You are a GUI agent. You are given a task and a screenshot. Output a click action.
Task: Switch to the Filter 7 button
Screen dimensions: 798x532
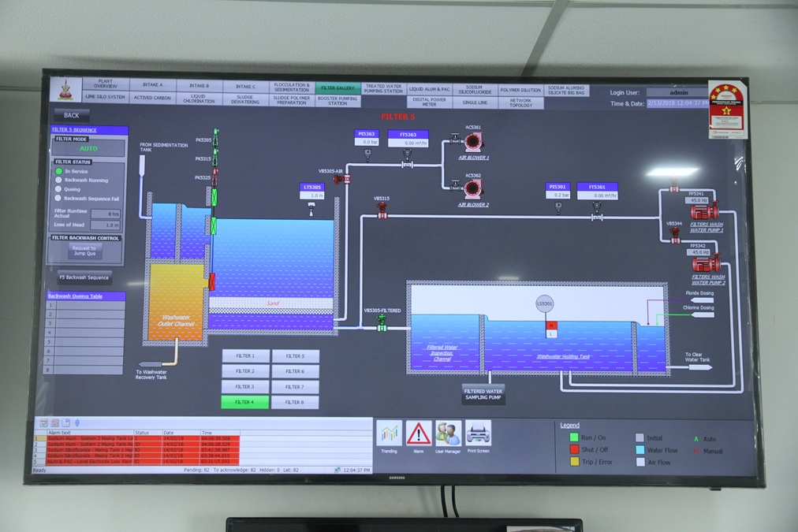pos(295,387)
